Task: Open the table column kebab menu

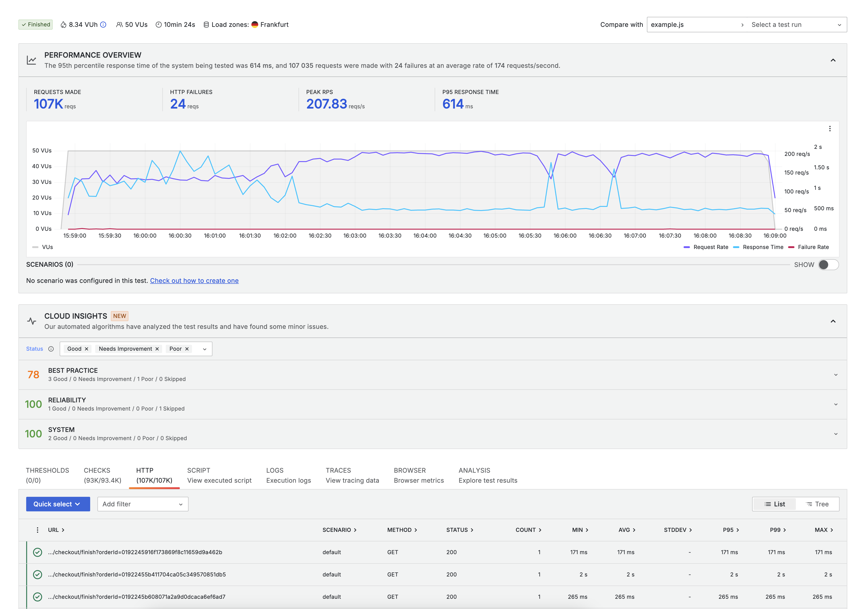Action: pos(37,530)
